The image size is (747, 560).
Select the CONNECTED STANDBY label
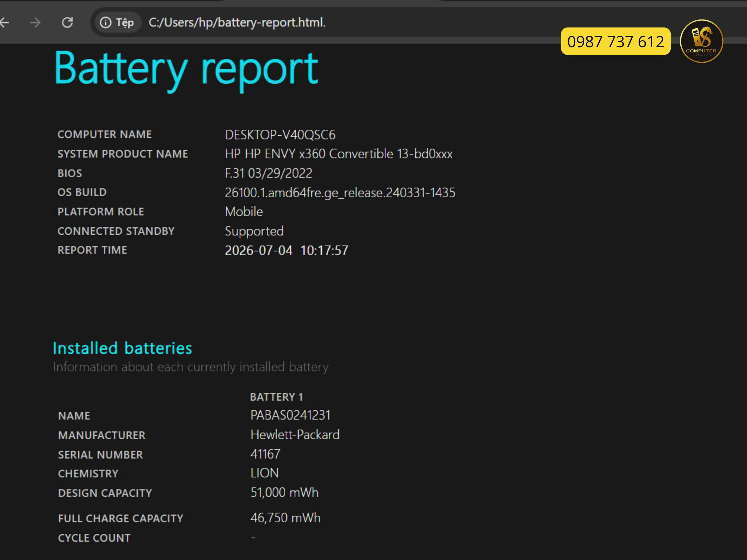click(x=116, y=231)
